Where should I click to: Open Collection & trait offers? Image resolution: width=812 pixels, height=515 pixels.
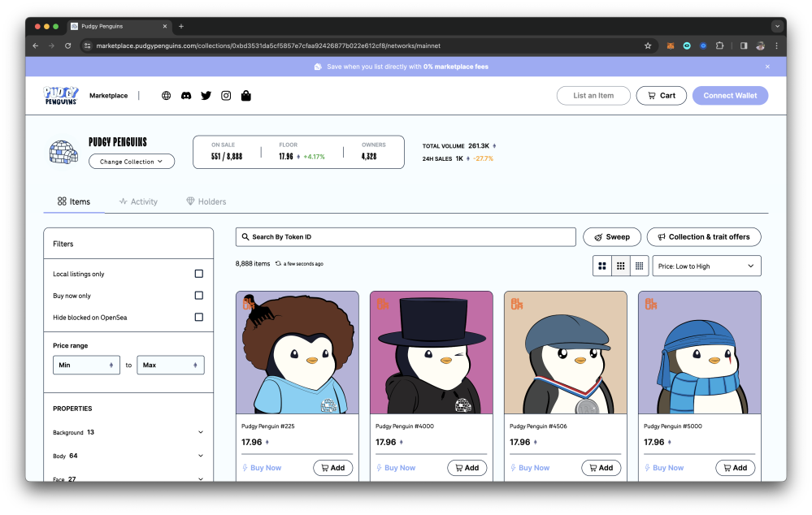[x=704, y=237]
